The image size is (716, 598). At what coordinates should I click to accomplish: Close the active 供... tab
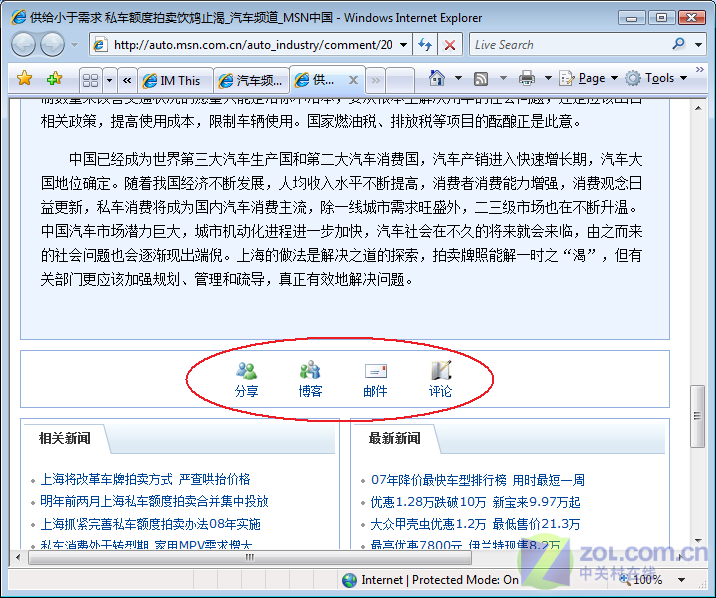click(353, 80)
